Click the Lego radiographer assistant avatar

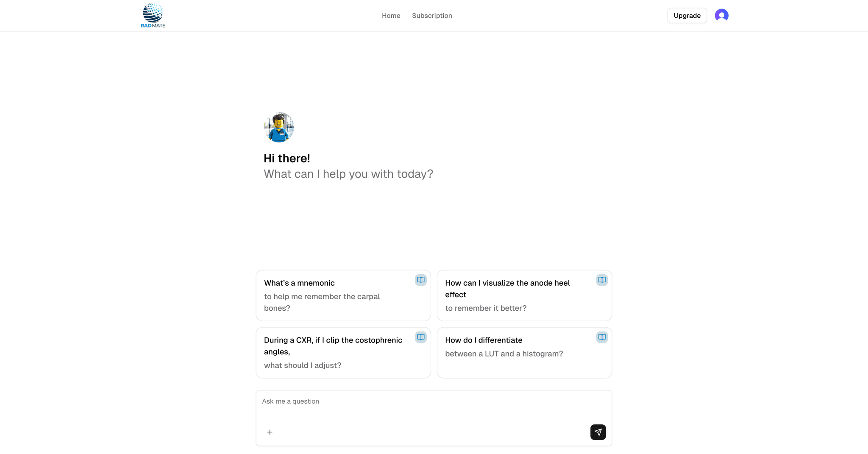click(x=279, y=127)
